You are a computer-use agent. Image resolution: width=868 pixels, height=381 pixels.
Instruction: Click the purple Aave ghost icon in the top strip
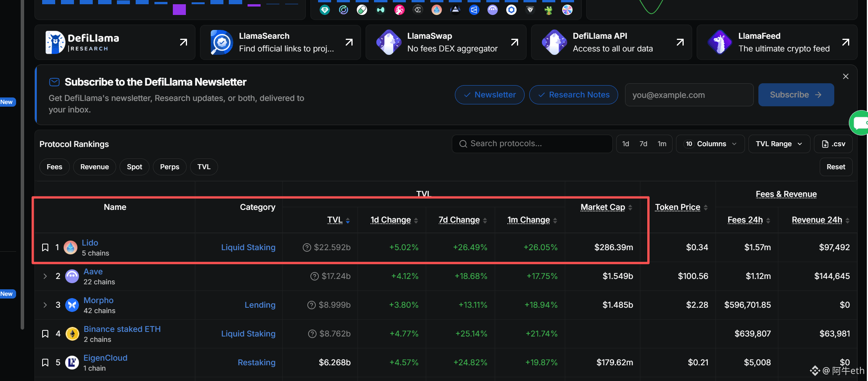click(x=492, y=10)
